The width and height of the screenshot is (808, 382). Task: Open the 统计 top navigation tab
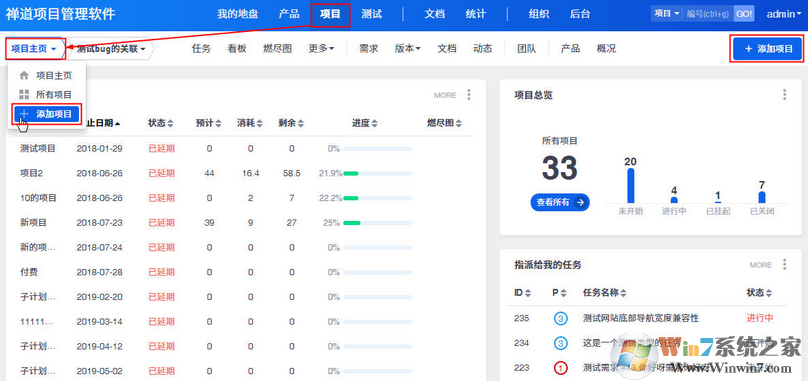pos(476,14)
